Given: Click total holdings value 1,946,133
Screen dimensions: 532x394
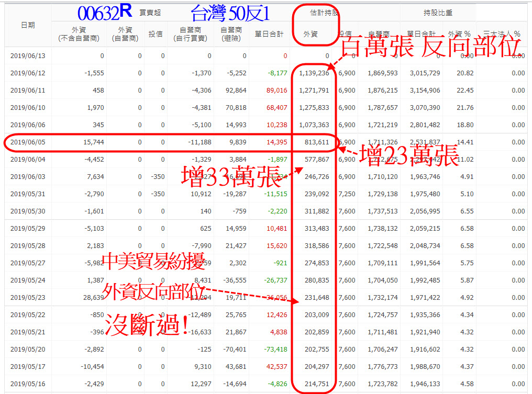Looking at the screenshot, I should (425, 384).
